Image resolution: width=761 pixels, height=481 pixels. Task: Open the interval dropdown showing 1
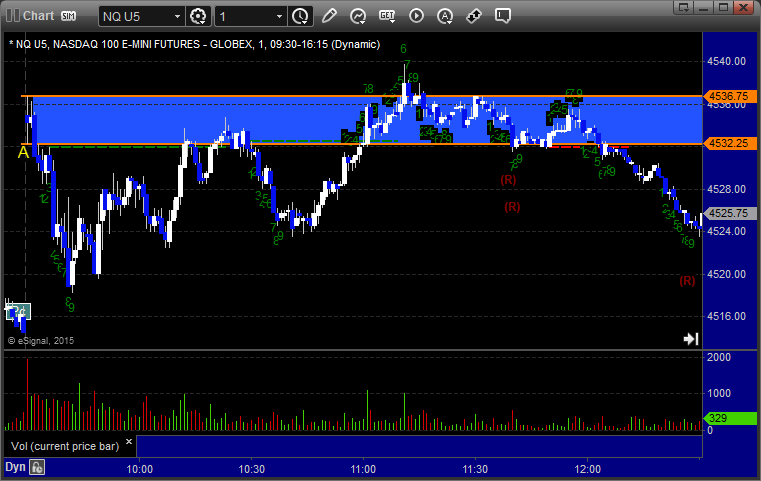(x=251, y=17)
